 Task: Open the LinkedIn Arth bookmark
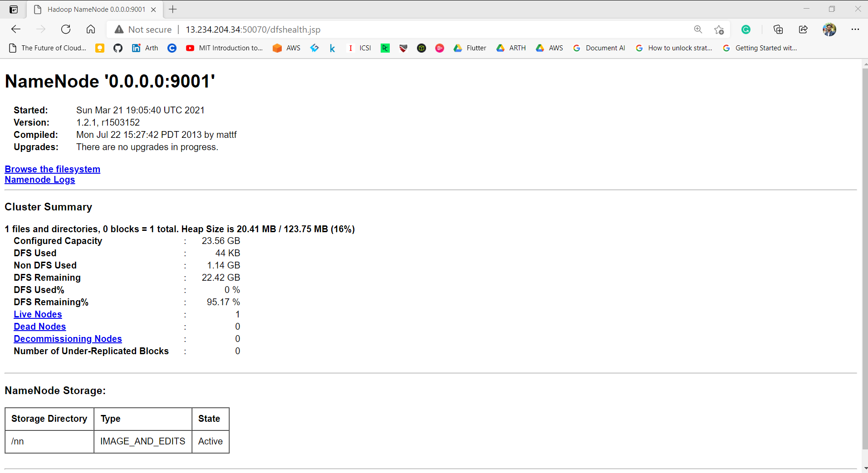[144, 48]
